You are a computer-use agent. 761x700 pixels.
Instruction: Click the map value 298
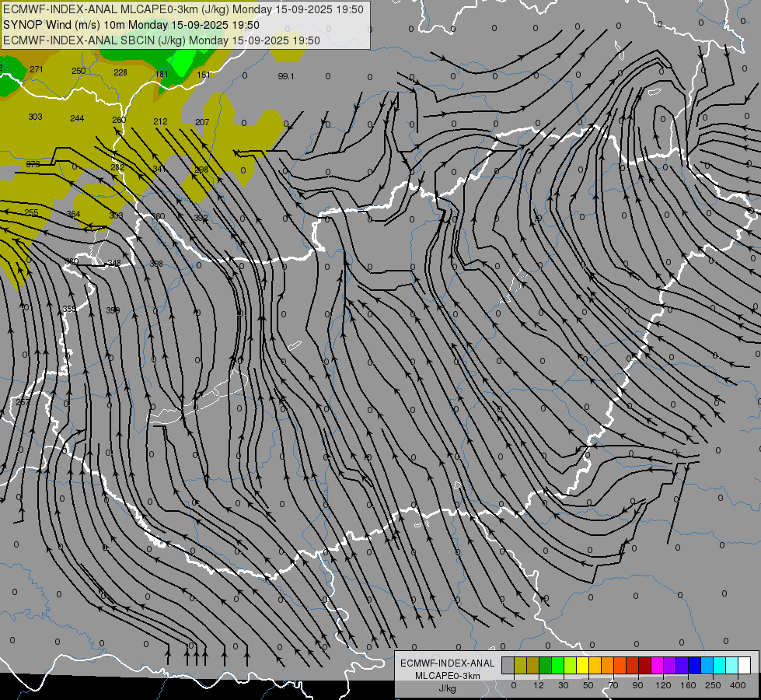[201, 170]
